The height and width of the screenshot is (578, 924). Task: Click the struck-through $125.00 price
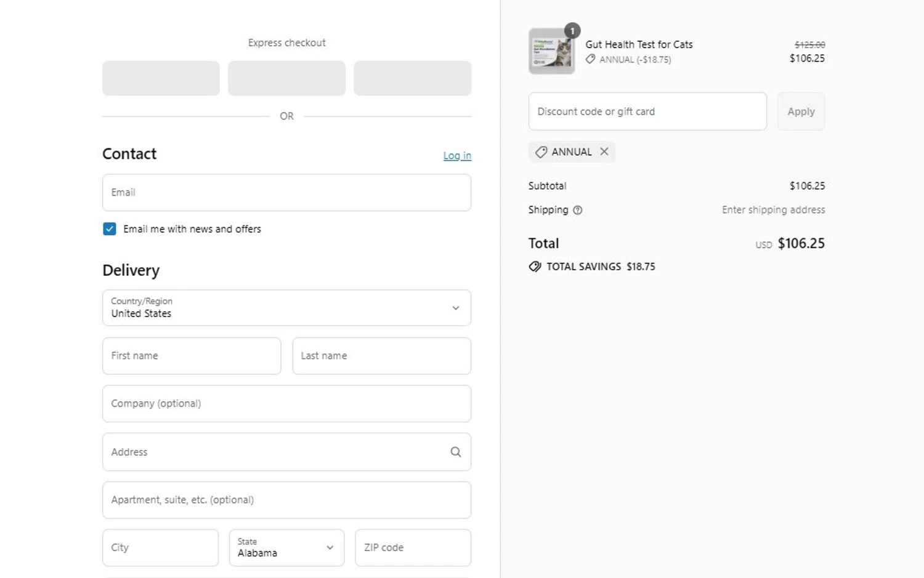click(809, 45)
